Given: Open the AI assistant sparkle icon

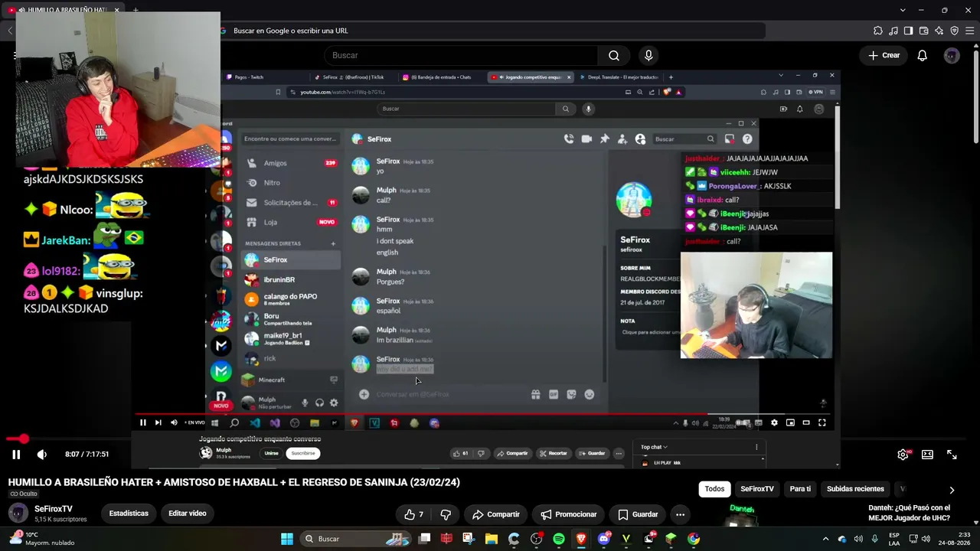Looking at the screenshot, I should [x=939, y=31].
